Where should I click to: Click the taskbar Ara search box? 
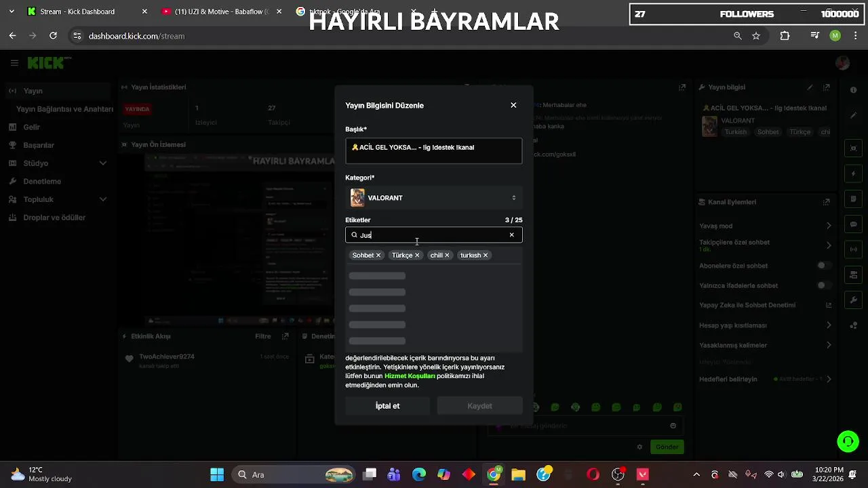click(x=294, y=474)
